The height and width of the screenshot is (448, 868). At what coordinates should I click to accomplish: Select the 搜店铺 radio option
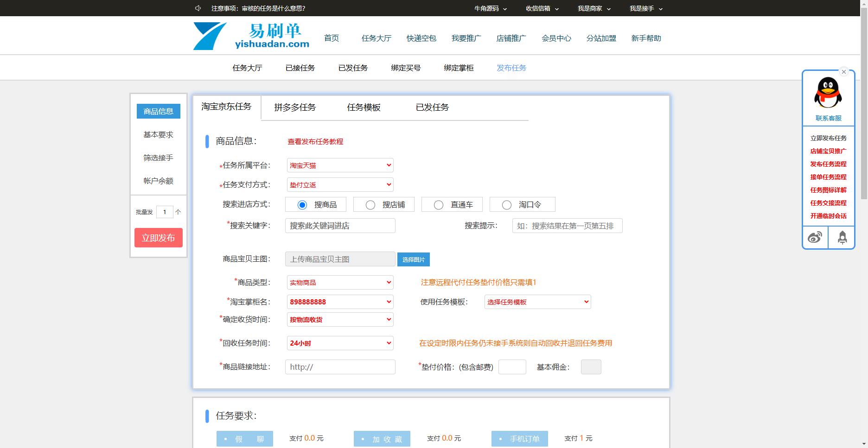click(x=370, y=205)
